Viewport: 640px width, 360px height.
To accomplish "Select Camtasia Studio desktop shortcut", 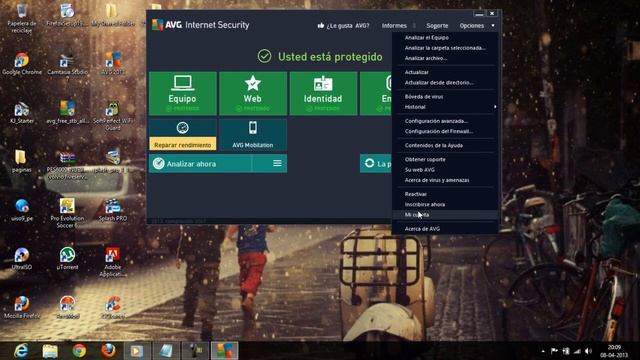I will [x=67, y=64].
